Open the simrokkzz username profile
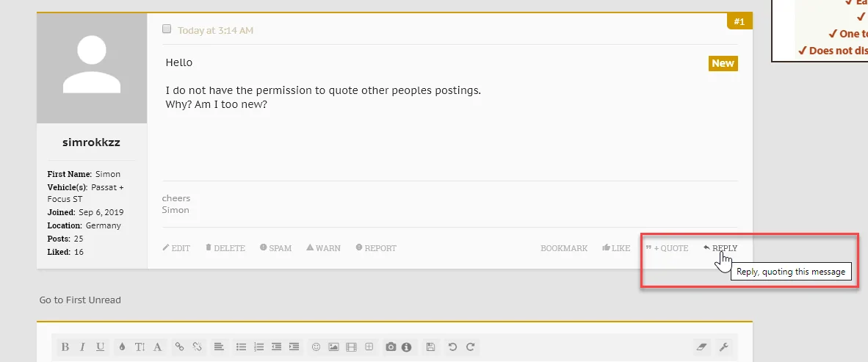Image resolution: width=868 pixels, height=362 pixels. (x=91, y=142)
